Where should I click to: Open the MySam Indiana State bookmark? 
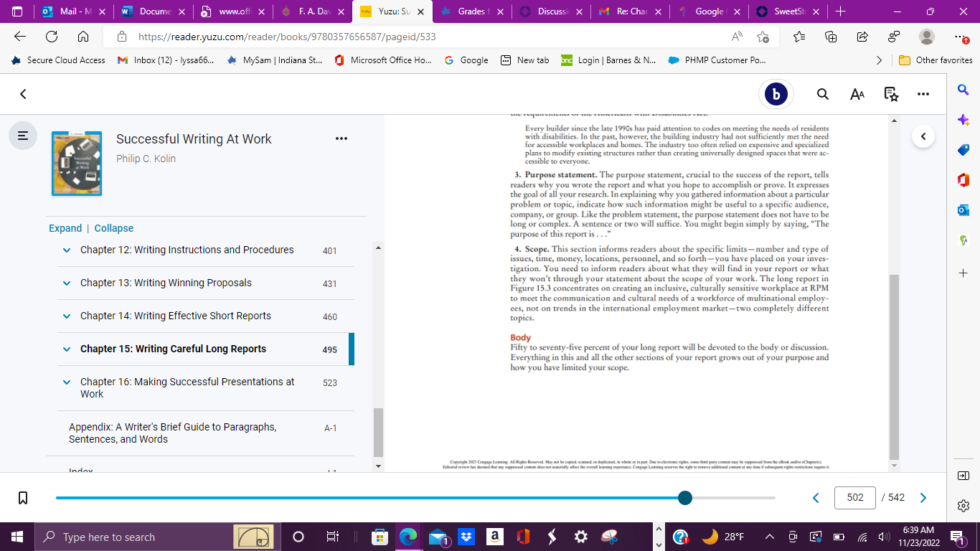click(x=274, y=60)
